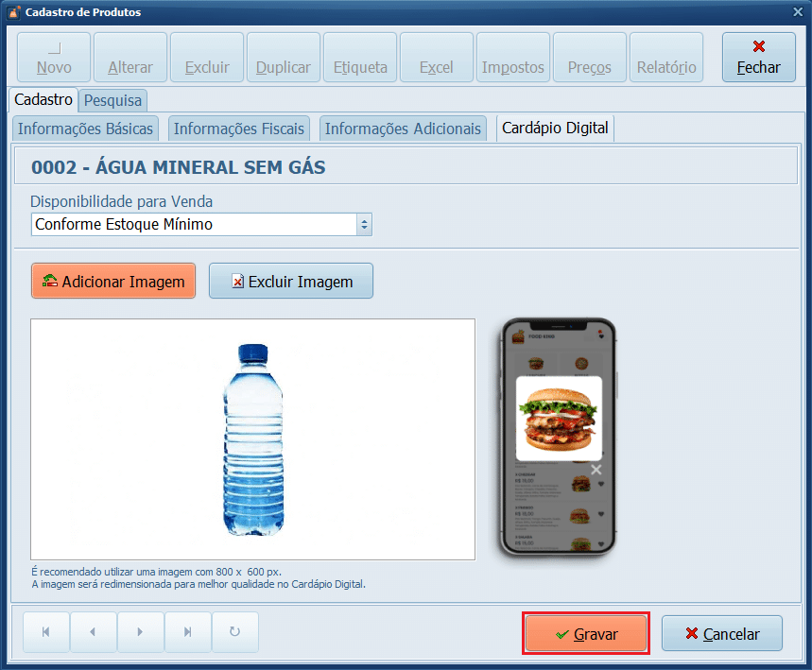This screenshot has width=812, height=670.
Task: Click the phone menu preview image
Action: point(558,438)
